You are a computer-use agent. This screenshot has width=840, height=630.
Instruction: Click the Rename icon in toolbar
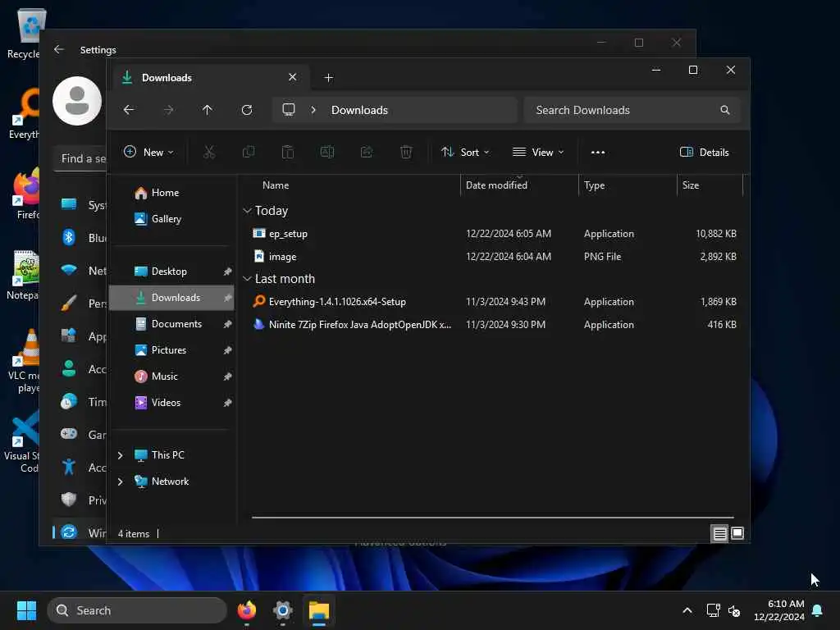click(327, 152)
